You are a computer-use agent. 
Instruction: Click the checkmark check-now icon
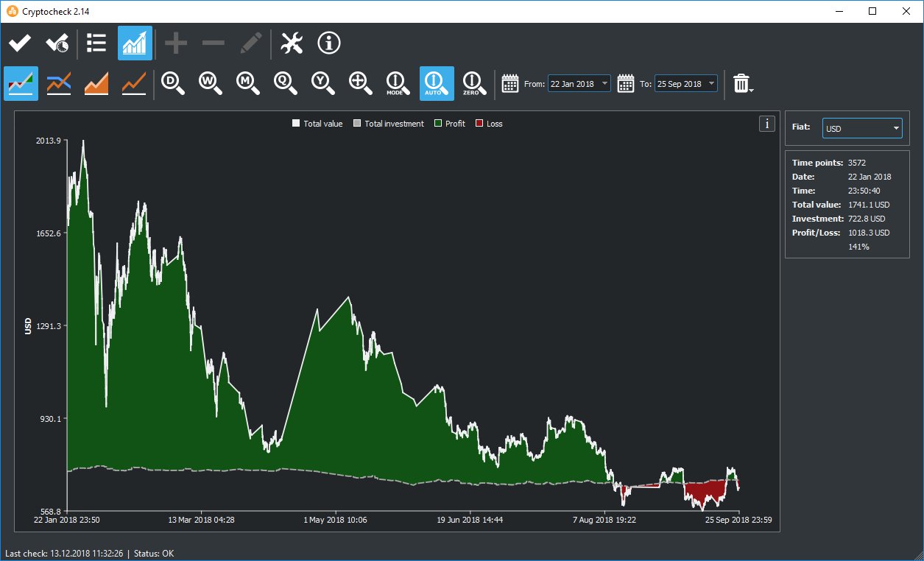[20, 43]
